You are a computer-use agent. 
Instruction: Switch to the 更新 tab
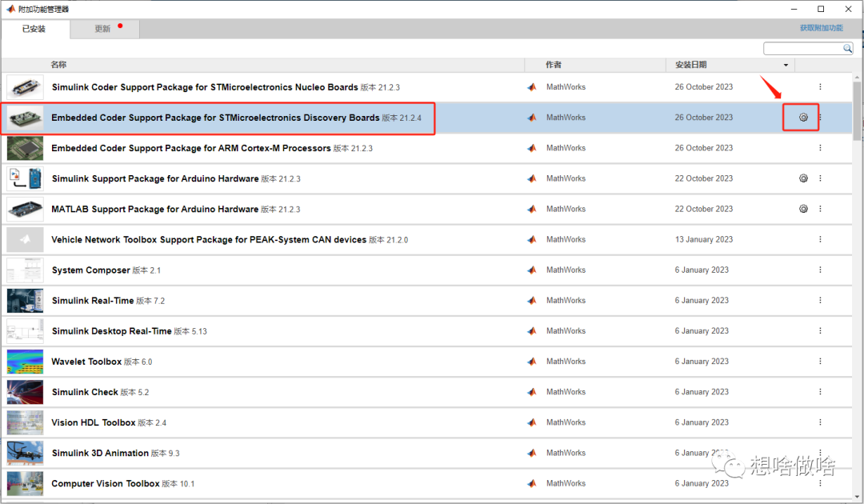click(105, 29)
